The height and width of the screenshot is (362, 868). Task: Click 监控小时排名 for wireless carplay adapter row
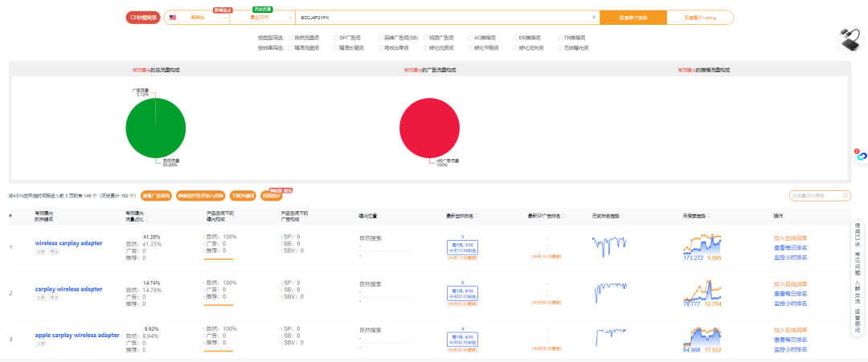click(x=791, y=257)
